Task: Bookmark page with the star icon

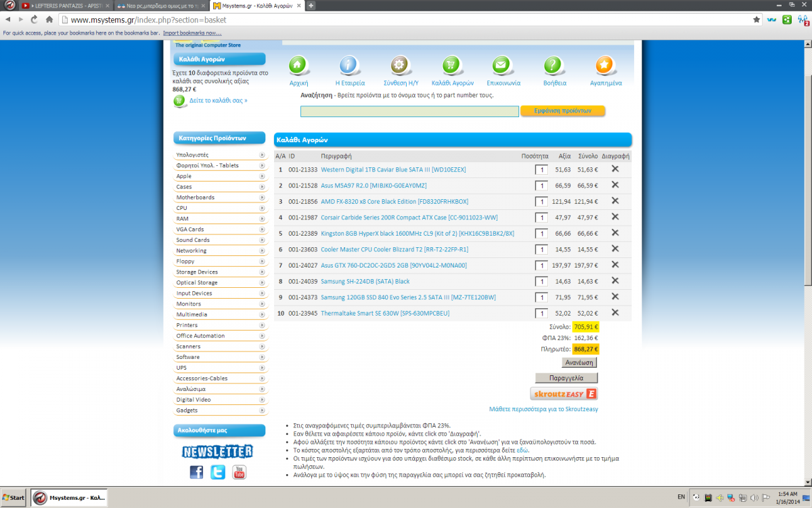Action: click(757, 20)
